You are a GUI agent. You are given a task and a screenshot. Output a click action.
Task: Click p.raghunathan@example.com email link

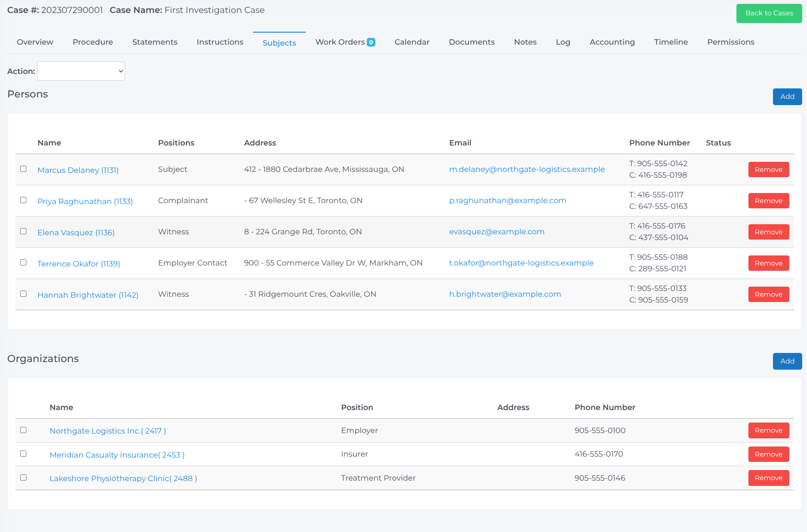pos(507,200)
